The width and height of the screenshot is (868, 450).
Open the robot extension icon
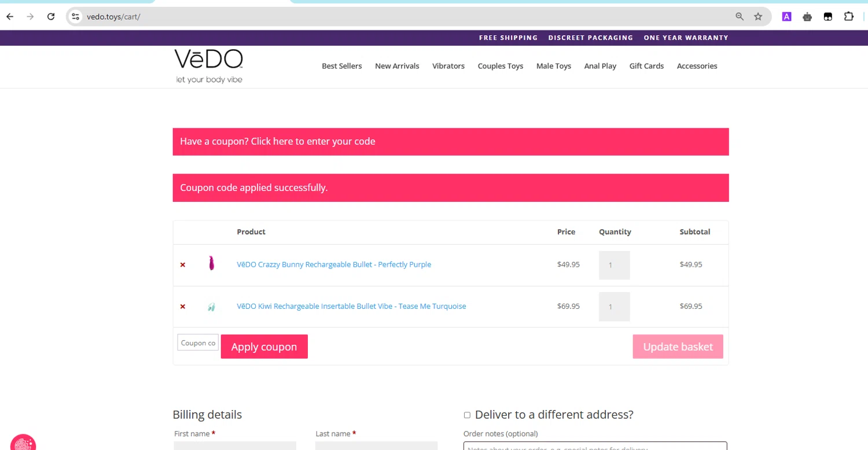coord(807,17)
